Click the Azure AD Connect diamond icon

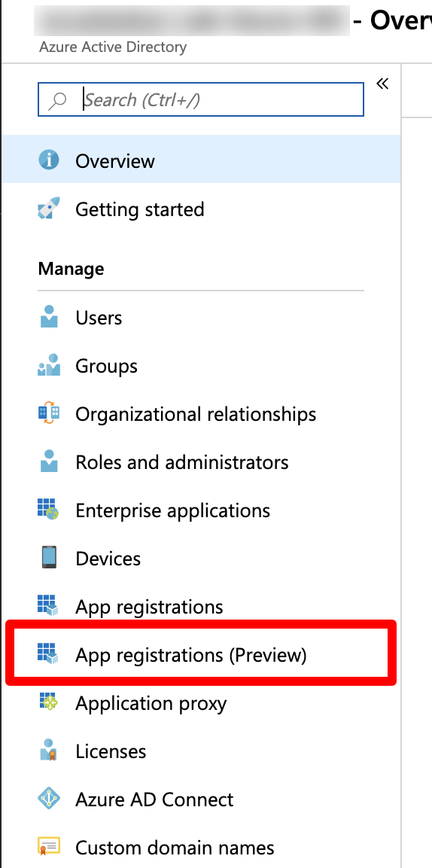(49, 799)
